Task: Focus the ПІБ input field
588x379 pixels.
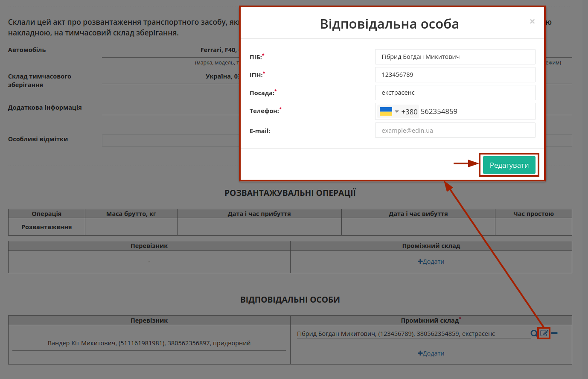Action: pyautogui.click(x=455, y=57)
